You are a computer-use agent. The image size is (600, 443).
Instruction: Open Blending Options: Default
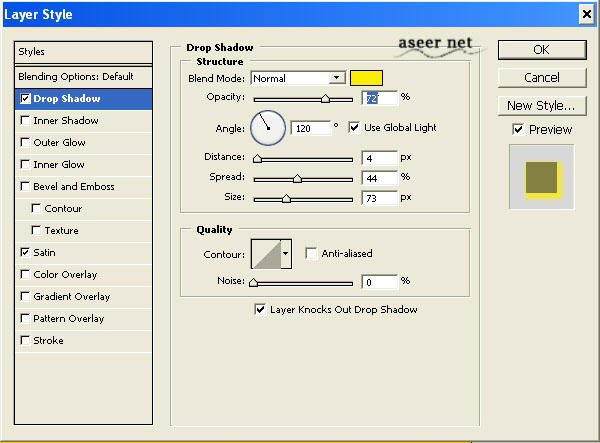point(83,77)
